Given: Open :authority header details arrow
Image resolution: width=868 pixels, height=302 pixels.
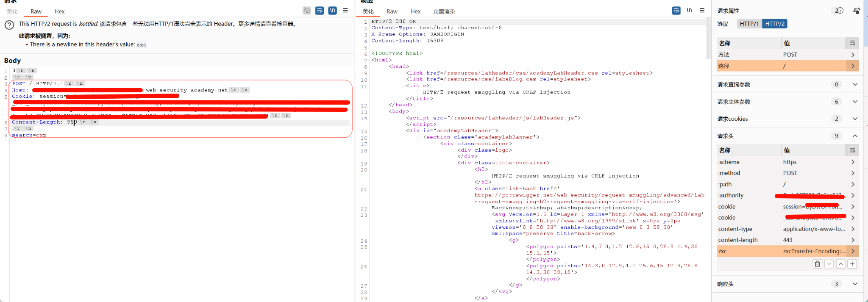Looking at the screenshot, I should (x=853, y=195).
